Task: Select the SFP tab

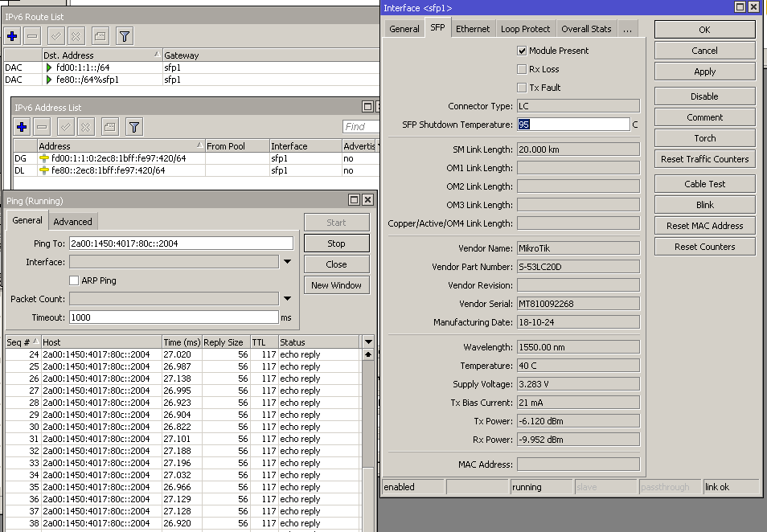Action: tap(438, 28)
